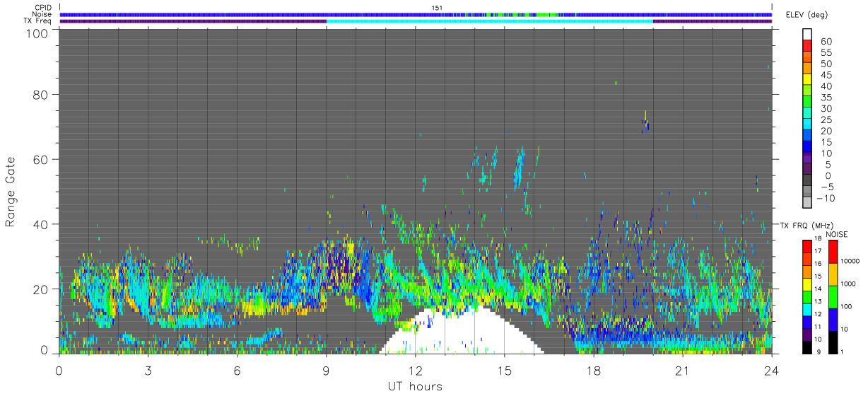Click the Range Gate tick label "80"
The image size is (868, 401).
point(42,94)
